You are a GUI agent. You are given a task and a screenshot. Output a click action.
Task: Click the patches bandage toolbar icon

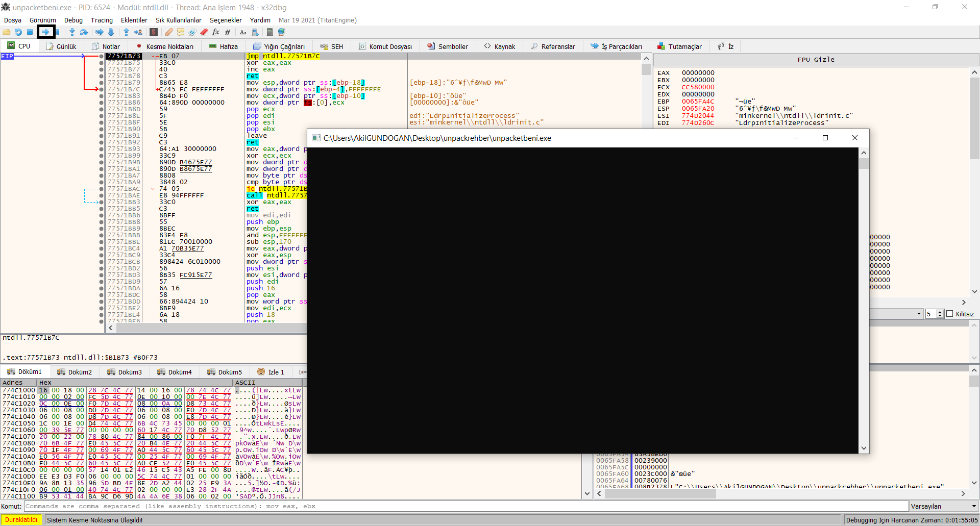point(168,32)
